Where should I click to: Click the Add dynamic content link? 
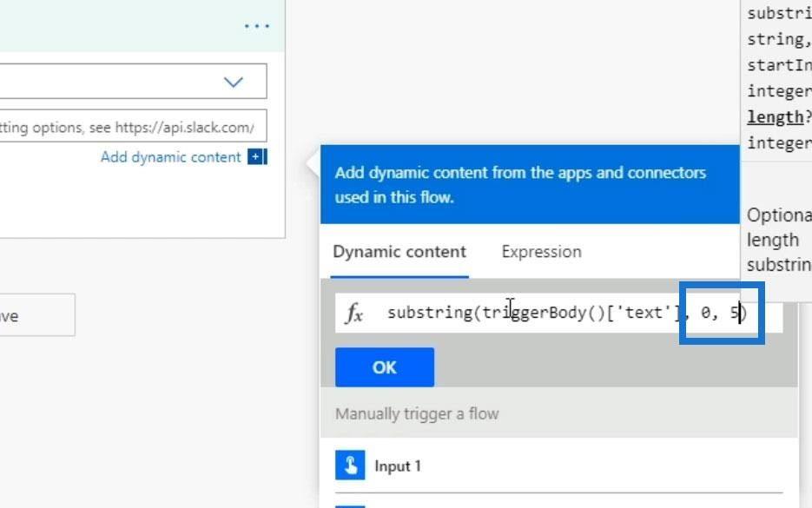tap(171, 157)
